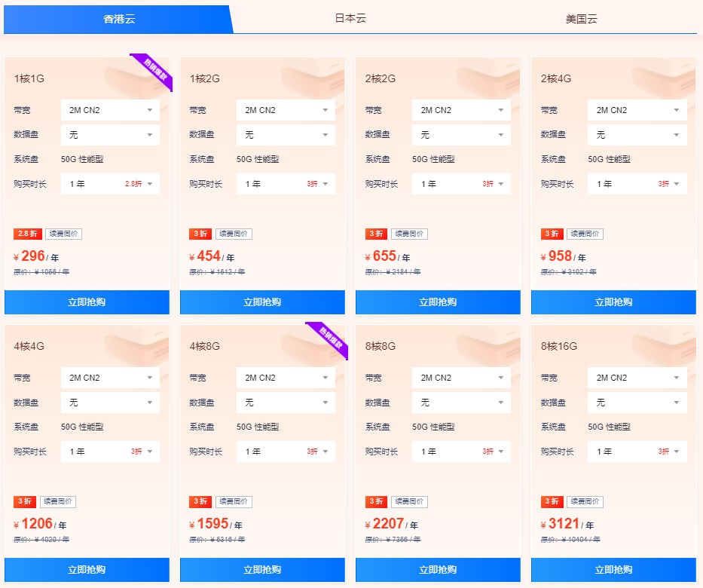
Task: Click 续费同价 tag in 1核1G card
Action: click(x=63, y=234)
